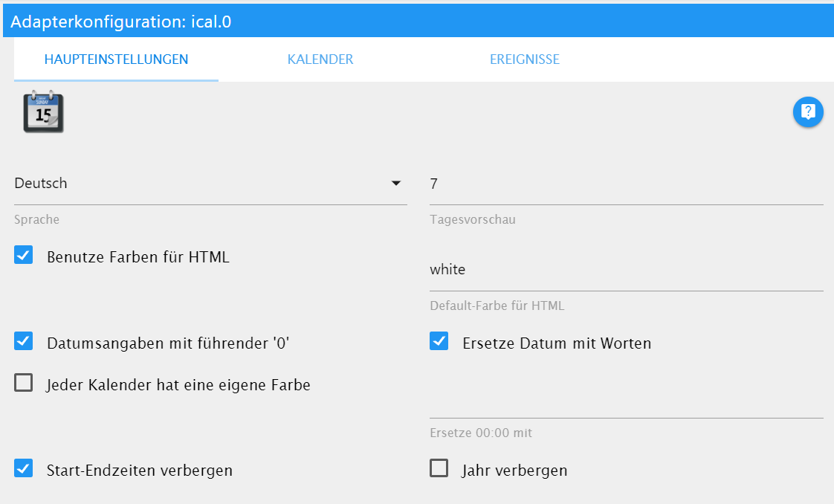
Task: Tick the 'Jahr verbergen' checkbox
Action: 439,469
